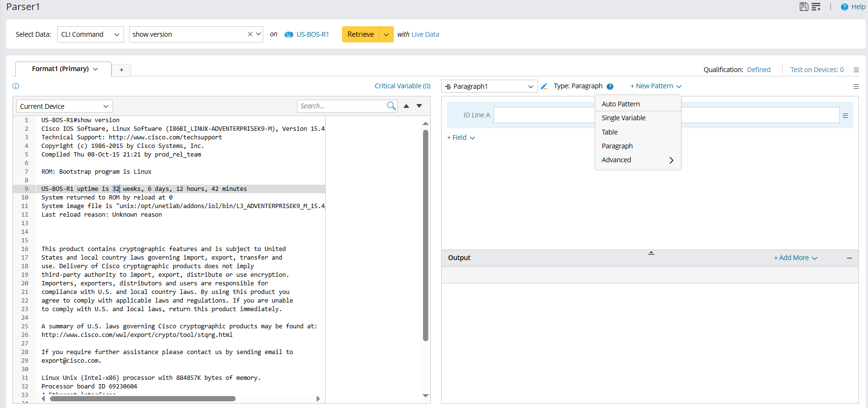This screenshot has height=408, width=868.
Task: Click the pencil edit icon beside Paragraph1
Action: coord(544,86)
